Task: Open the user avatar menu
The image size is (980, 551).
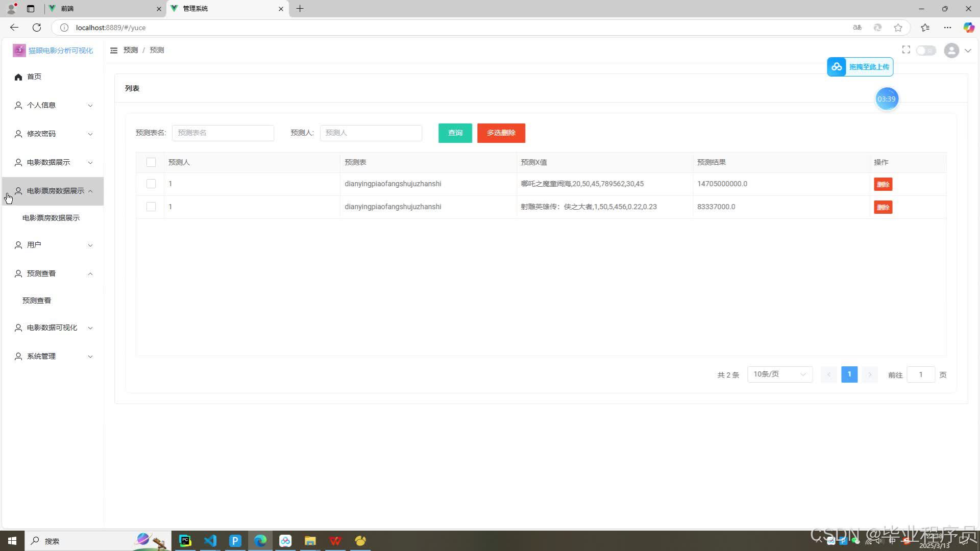Action: point(951,51)
